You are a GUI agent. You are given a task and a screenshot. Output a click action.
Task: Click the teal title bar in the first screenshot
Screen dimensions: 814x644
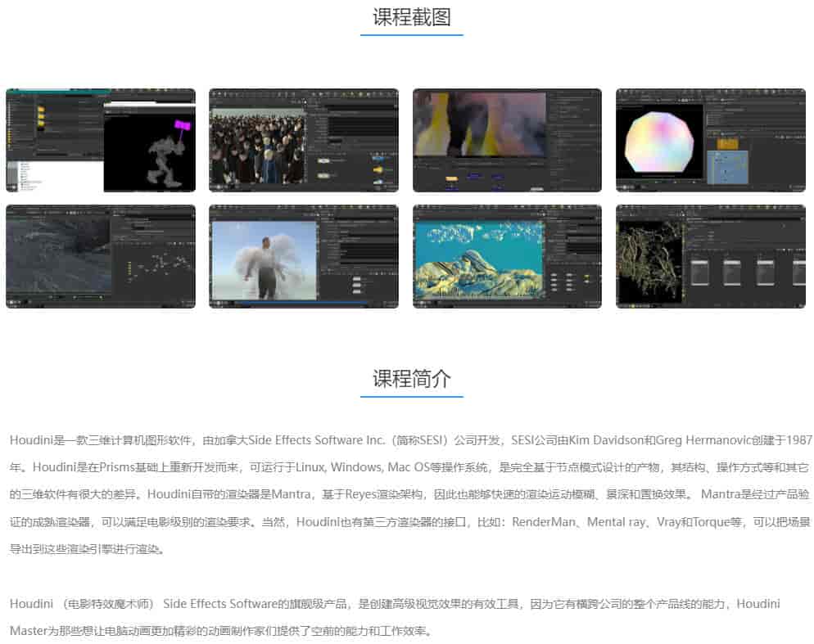pos(57,90)
